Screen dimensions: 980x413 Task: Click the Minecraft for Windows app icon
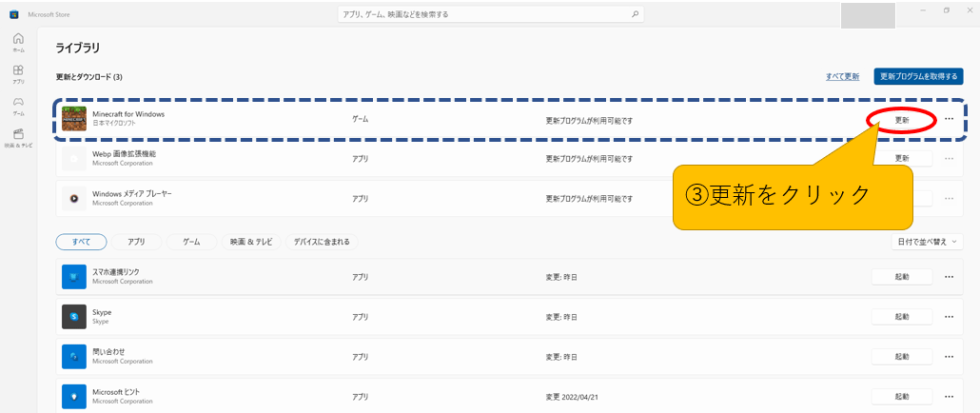[74, 119]
